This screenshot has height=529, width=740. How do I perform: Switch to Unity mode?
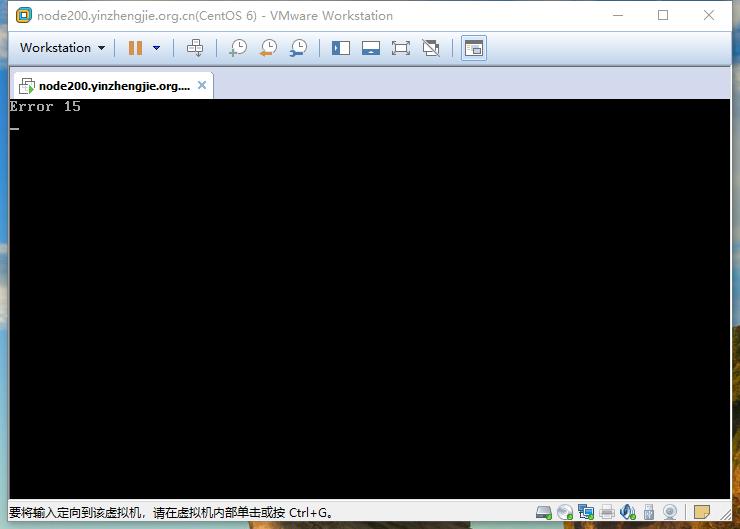click(431, 48)
